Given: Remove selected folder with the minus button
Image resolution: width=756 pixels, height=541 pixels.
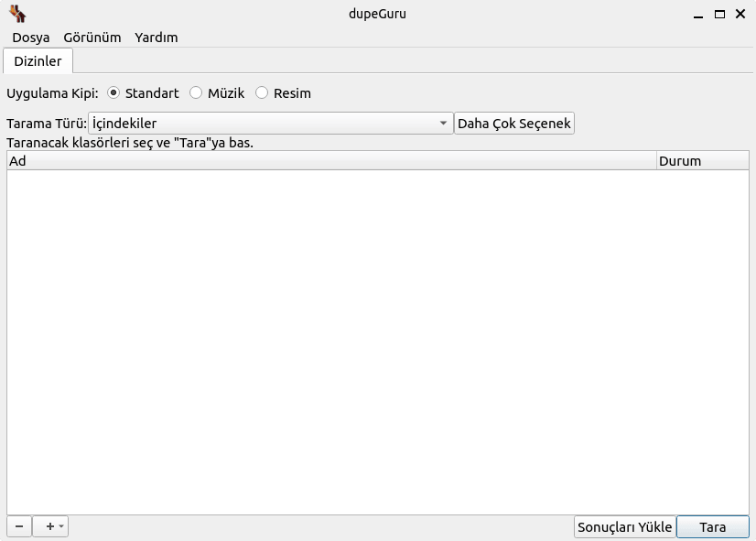Looking at the screenshot, I should [x=19, y=526].
